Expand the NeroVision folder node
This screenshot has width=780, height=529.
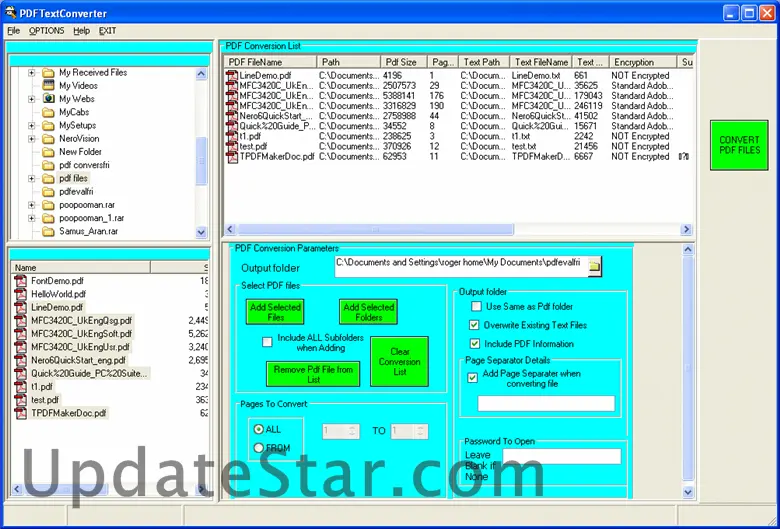pyautogui.click(x=31, y=139)
